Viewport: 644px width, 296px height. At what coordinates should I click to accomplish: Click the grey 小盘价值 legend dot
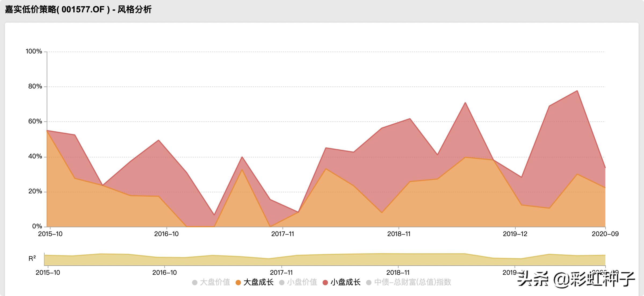tap(282, 283)
